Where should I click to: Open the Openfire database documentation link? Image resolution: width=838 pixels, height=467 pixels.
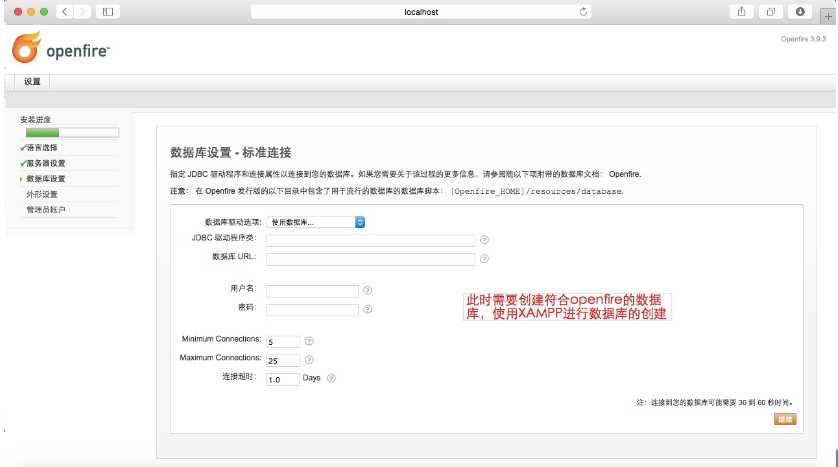click(x=624, y=174)
